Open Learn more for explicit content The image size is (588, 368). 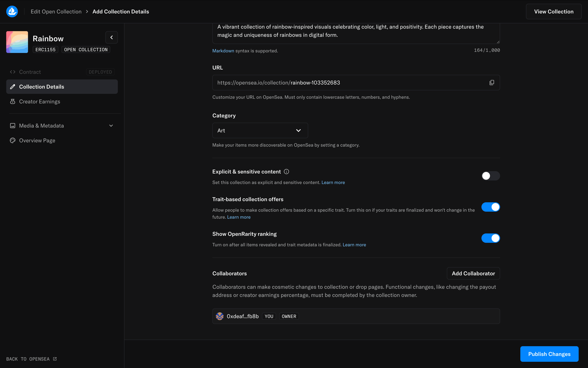pyautogui.click(x=333, y=182)
